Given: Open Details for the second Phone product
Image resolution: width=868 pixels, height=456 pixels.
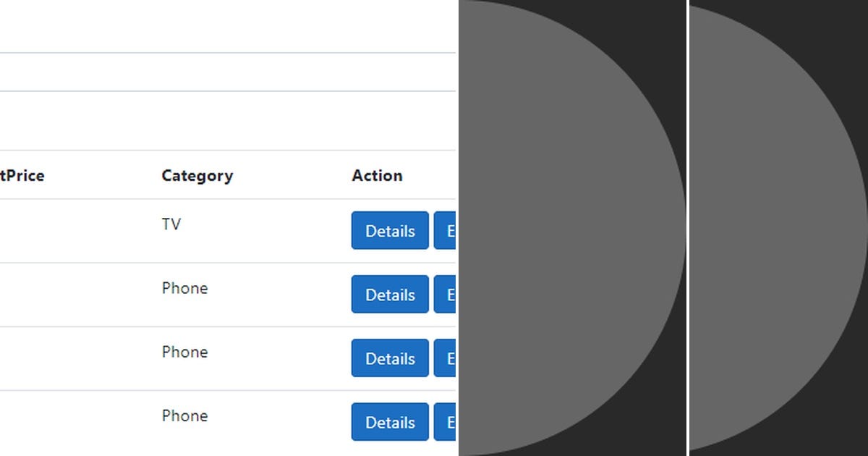Looking at the screenshot, I should [x=390, y=358].
